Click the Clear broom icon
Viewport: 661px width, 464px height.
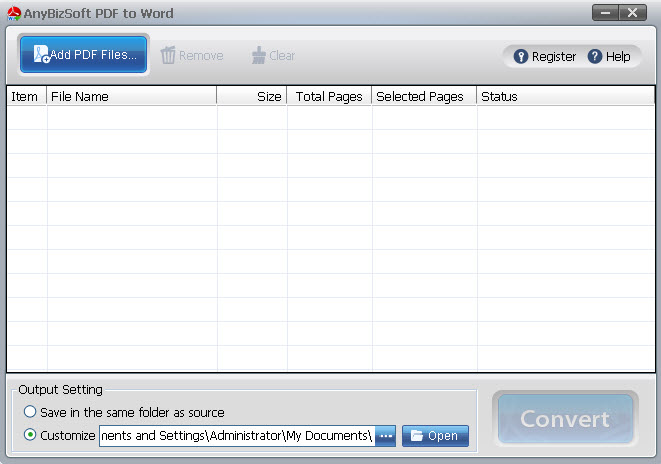tap(259, 55)
